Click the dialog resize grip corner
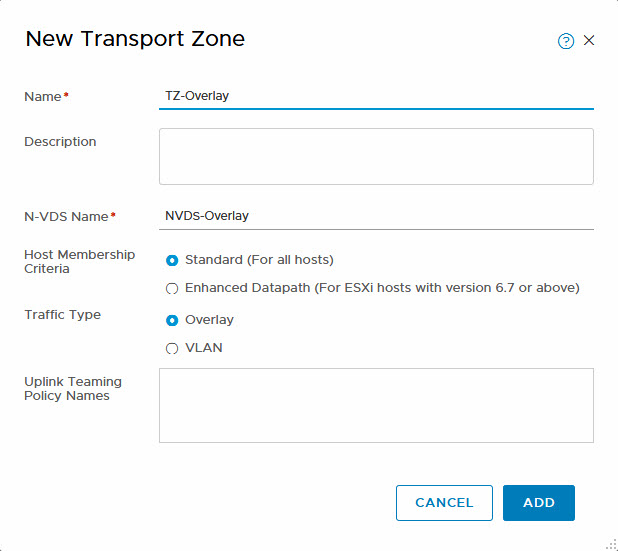Image resolution: width=618 pixels, height=551 pixels. (610, 543)
